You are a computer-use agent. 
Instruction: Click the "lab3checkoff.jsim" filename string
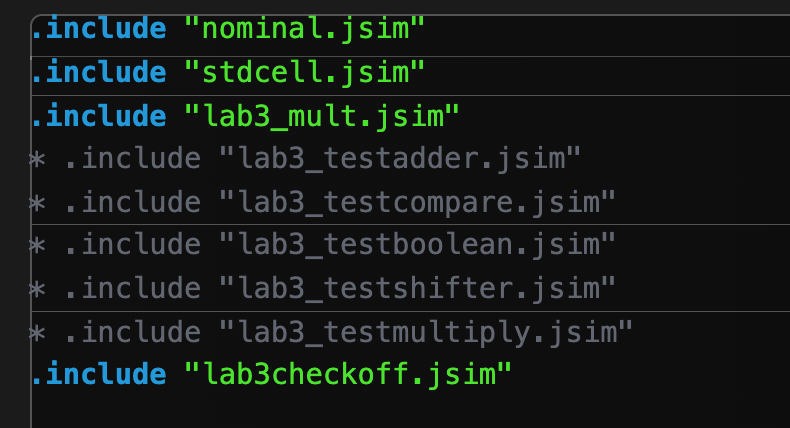pos(348,374)
